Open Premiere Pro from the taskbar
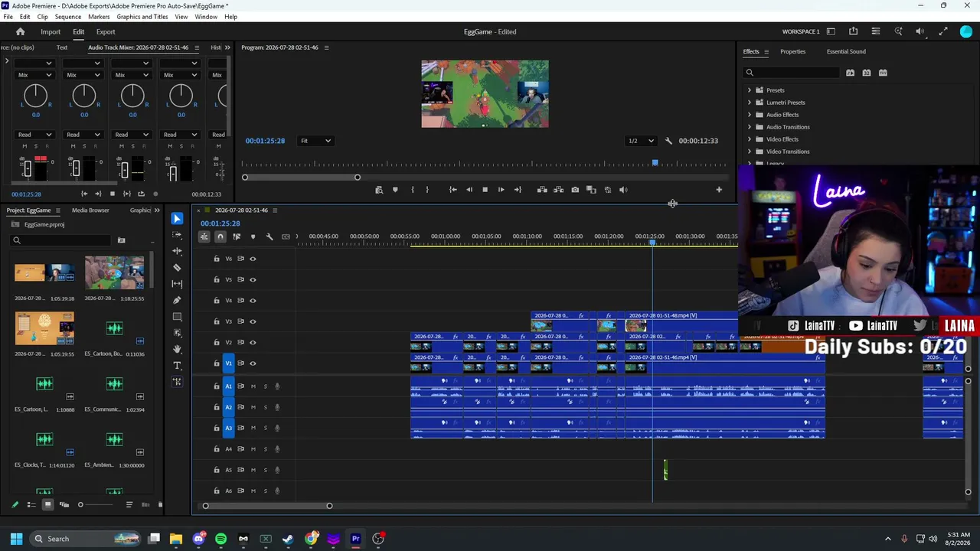The width and height of the screenshot is (980, 551). point(355,539)
